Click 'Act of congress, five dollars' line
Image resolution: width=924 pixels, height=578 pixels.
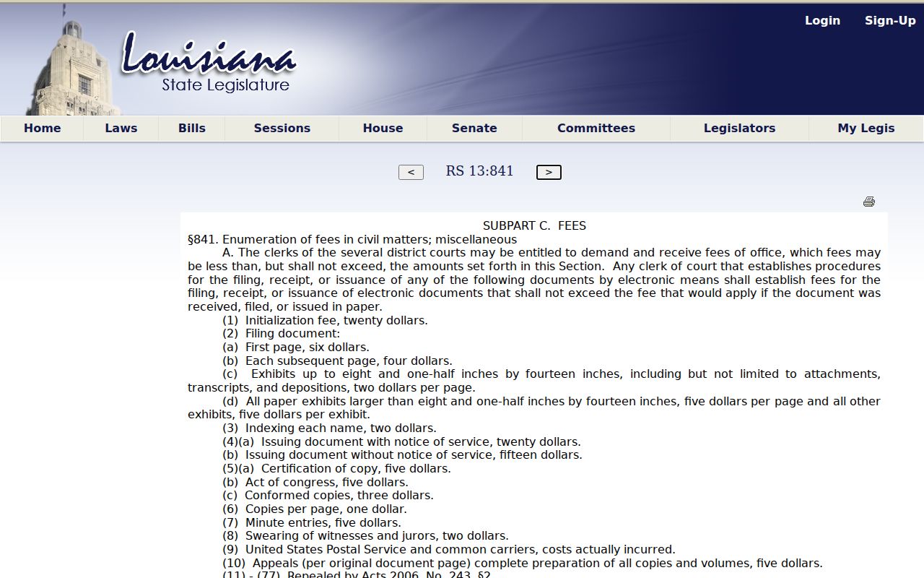tap(315, 483)
